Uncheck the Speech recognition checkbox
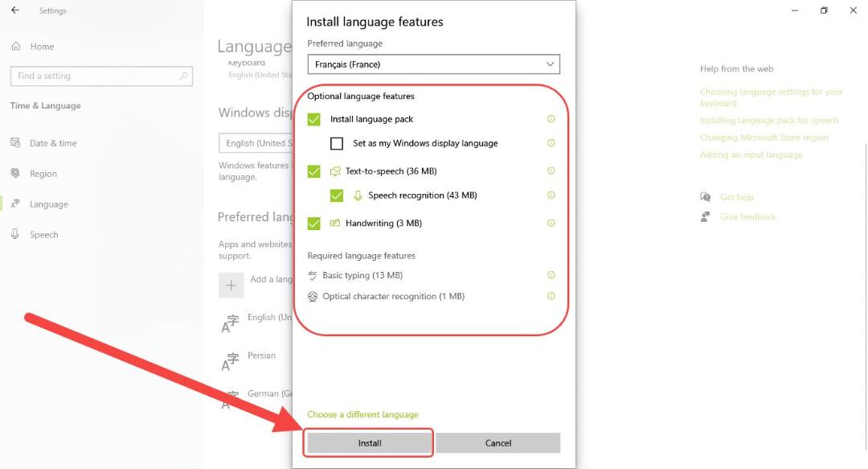This screenshot has width=868, height=469. pyautogui.click(x=337, y=195)
